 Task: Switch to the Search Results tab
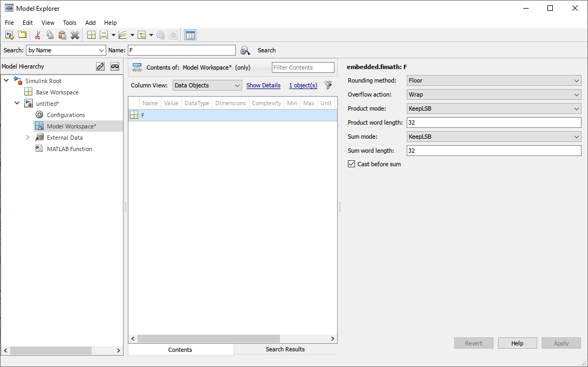point(285,349)
